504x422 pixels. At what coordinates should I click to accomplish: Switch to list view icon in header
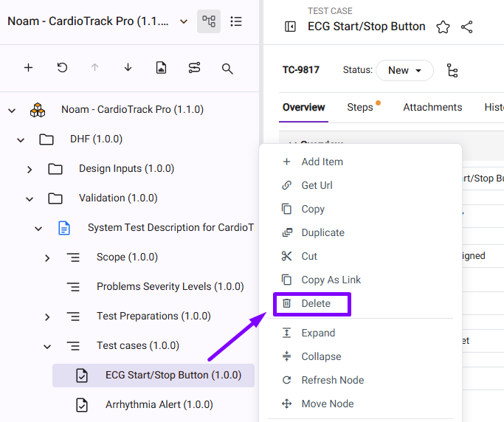point(236,21)
